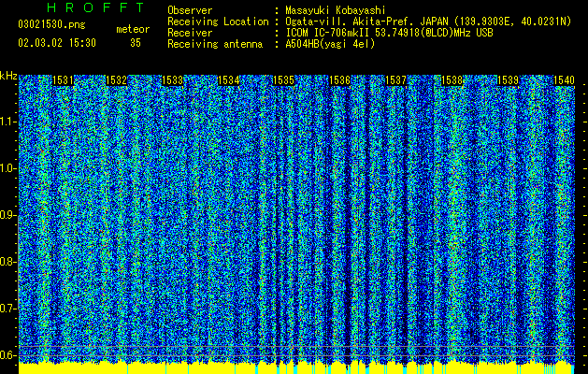Click the meteor label
The image size is (588, 374).
click(133, 29)
